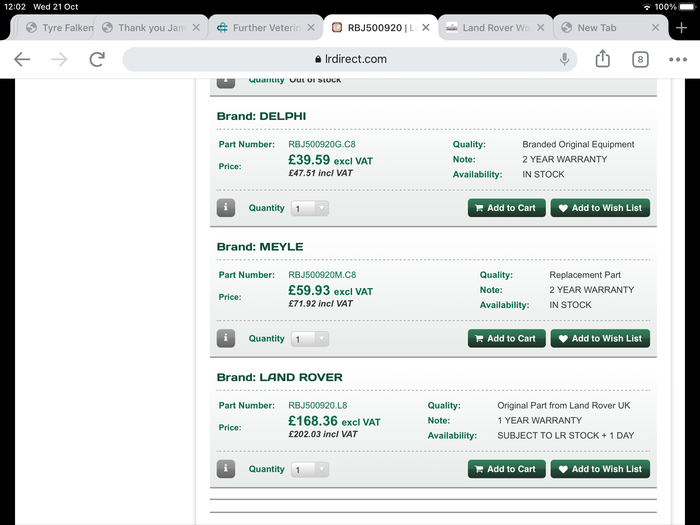Open the browser three-dot menu
The height and width of the screenshot is (525, 700).
tap(677, 59)
